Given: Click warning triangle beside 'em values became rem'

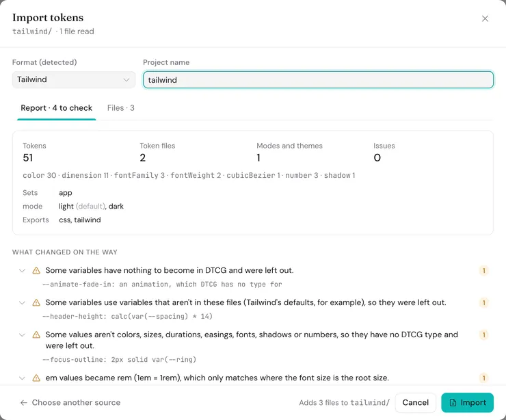Looking at the screenshot, I should [36, 378].
